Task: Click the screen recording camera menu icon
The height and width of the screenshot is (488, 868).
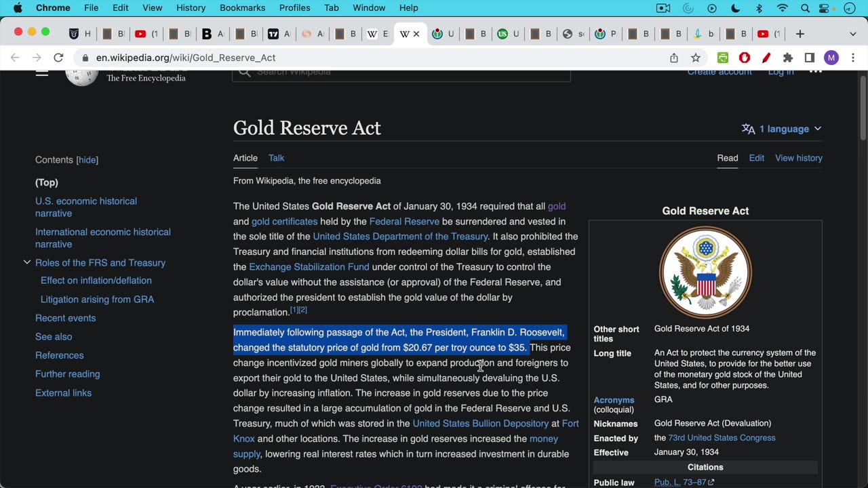Action: pos(663,7)
